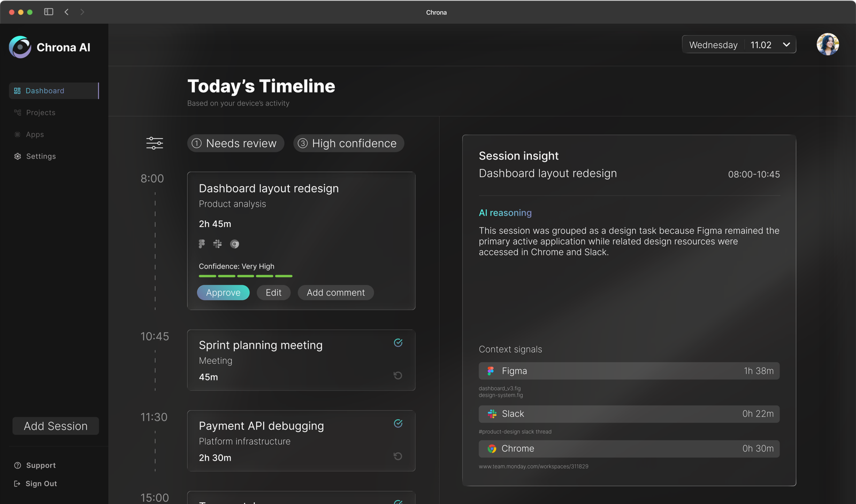Image resolution: width=856 pixels, height=504 pixels.
Task: Toggle the Needs review filter
Action: click(235, 143)
